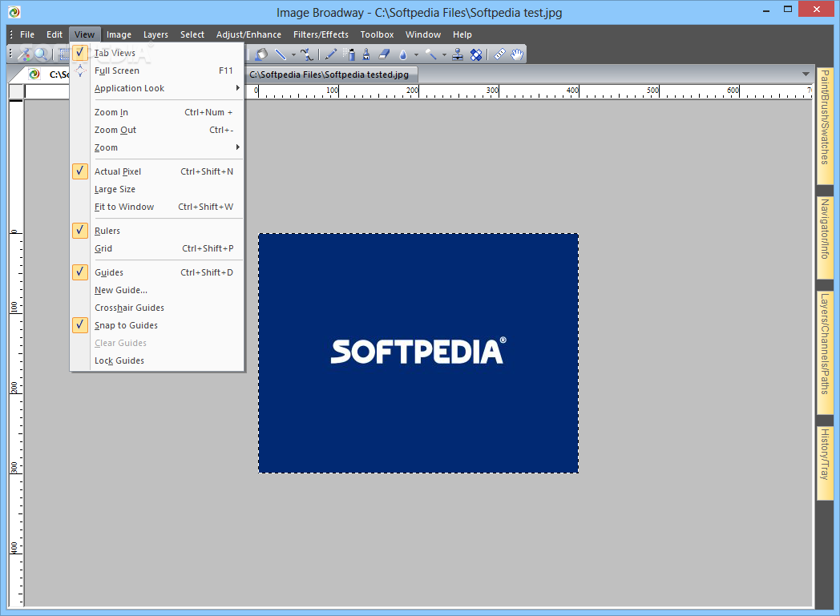Click the toolbar drag handle grip
Screen dimensions: 840x616
click(x=10, y=54)
